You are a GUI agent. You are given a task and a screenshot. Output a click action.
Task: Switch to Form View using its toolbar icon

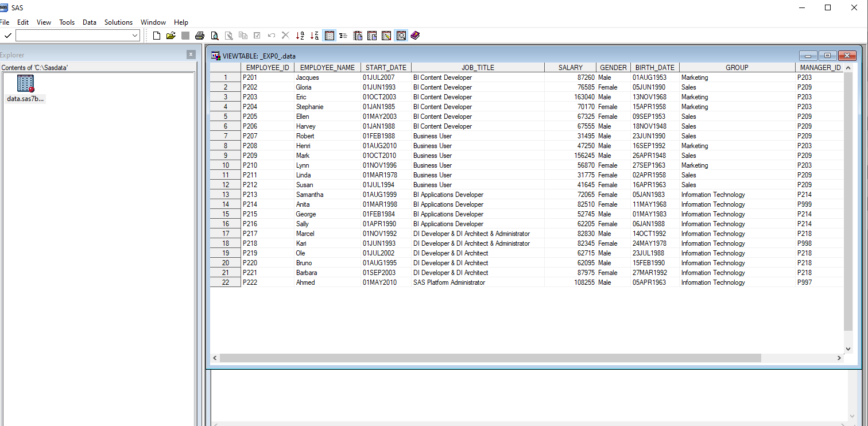point(343,36)
